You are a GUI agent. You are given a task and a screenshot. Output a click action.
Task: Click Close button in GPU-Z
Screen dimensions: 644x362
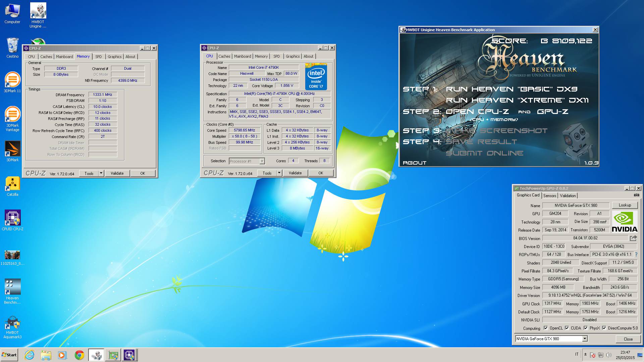tap(628, 339)
